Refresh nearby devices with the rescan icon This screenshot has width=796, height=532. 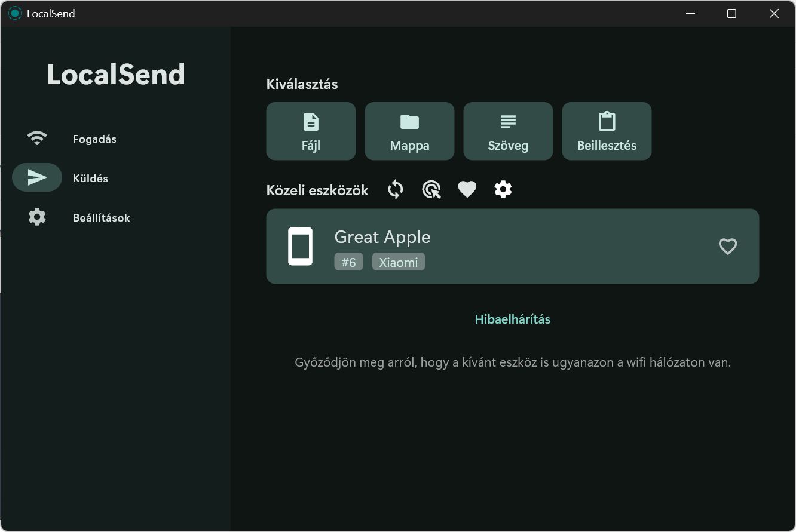[x=395, y=189]
